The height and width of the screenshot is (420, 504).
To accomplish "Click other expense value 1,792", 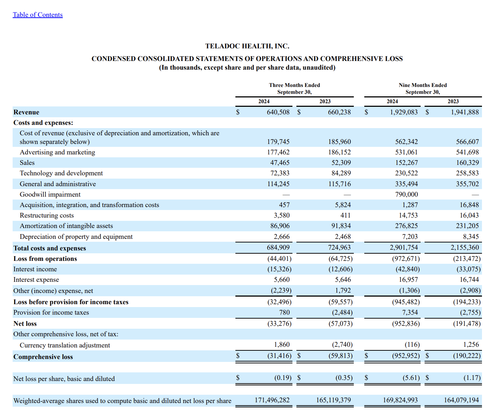I will (x=343, y=290).
